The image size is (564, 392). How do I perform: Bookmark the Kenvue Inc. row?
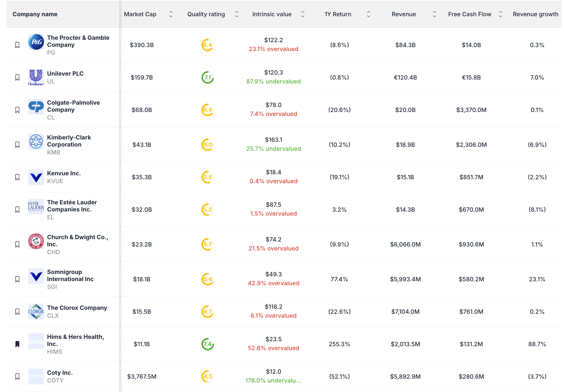(x=18, y=177)
